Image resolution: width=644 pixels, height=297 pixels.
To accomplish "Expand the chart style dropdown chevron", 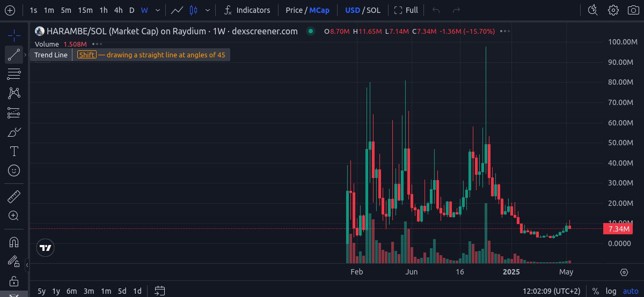I will pyautogui.click(x=208, y=10).
